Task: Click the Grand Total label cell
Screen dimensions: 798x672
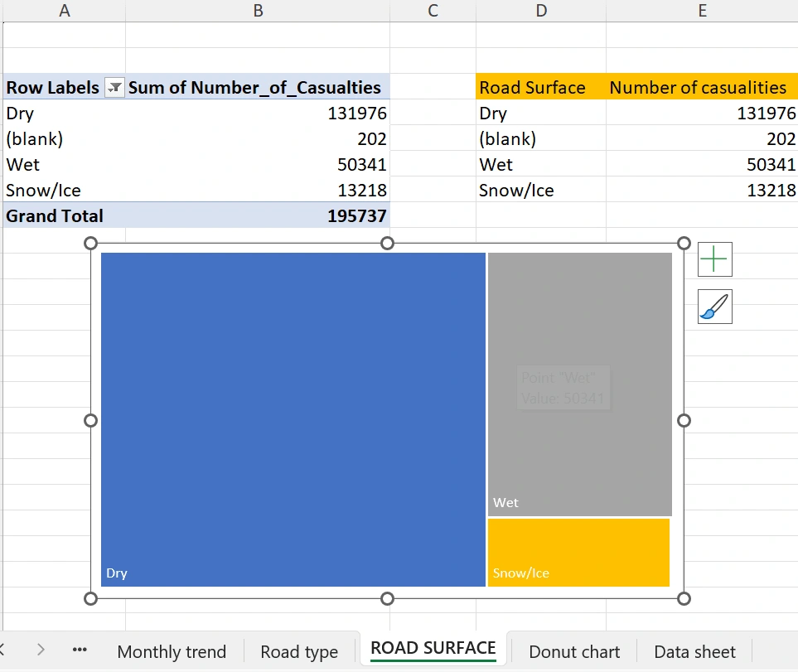Action: 64,215
